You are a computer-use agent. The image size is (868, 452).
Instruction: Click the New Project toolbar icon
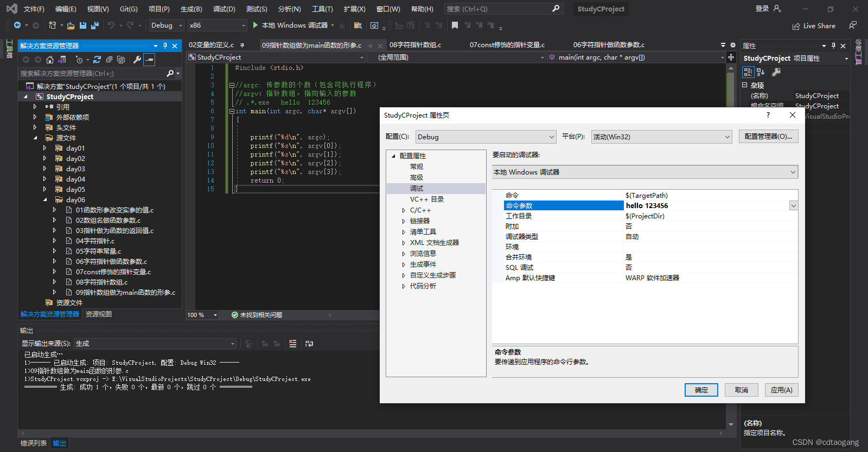coord(53,25)
